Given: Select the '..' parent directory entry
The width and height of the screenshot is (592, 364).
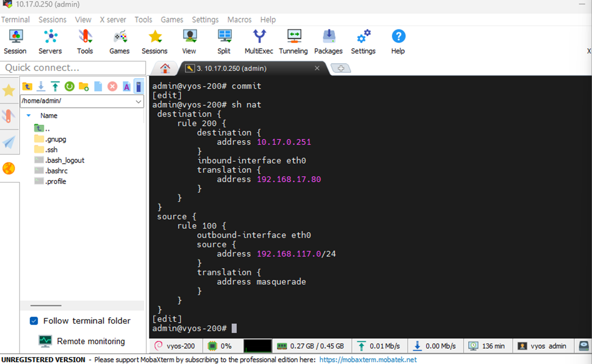Looking at the screenshot, I should [42, 129].
